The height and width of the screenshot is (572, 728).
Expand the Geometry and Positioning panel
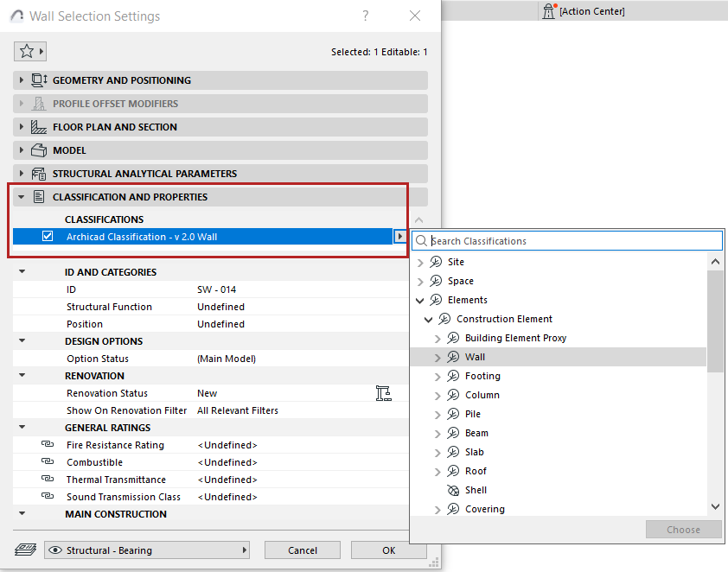21,80
